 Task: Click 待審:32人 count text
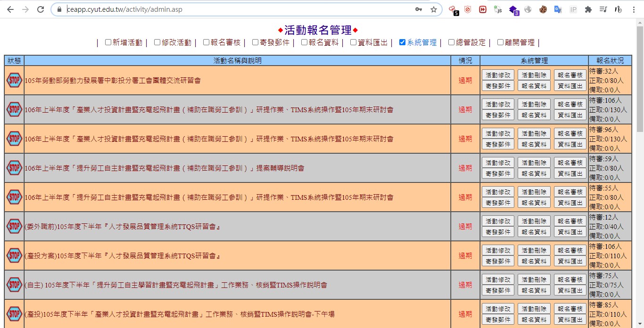point(603,71)
